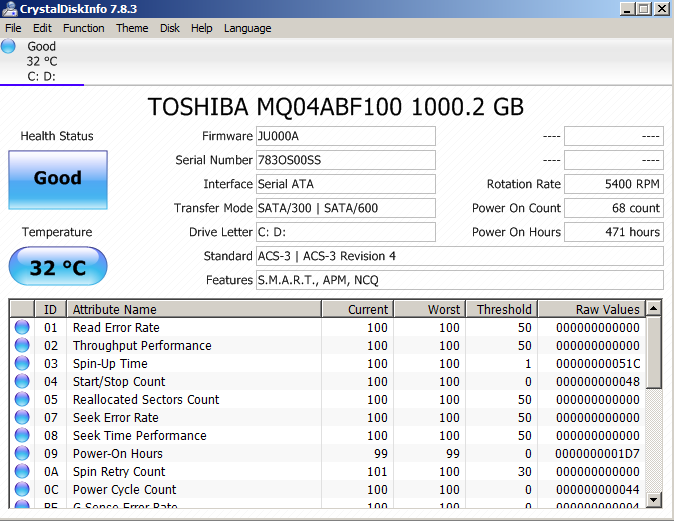Click the disk title TOSHIBA MQ04ABF100 1000.2 GB
This screenshot has height=521, width=674.
pos(336,107)
